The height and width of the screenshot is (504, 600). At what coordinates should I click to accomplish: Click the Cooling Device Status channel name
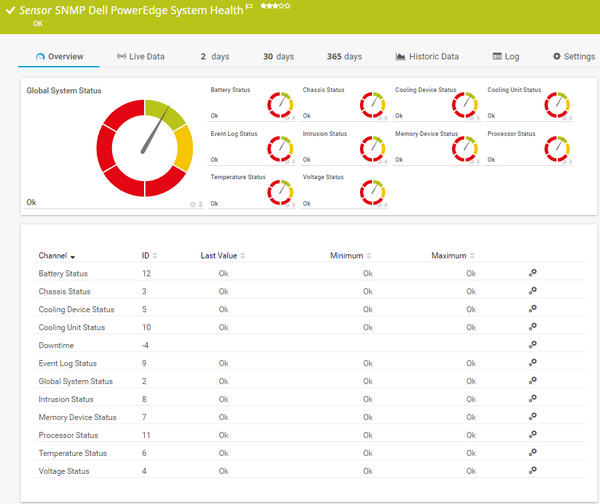[77, 309]
